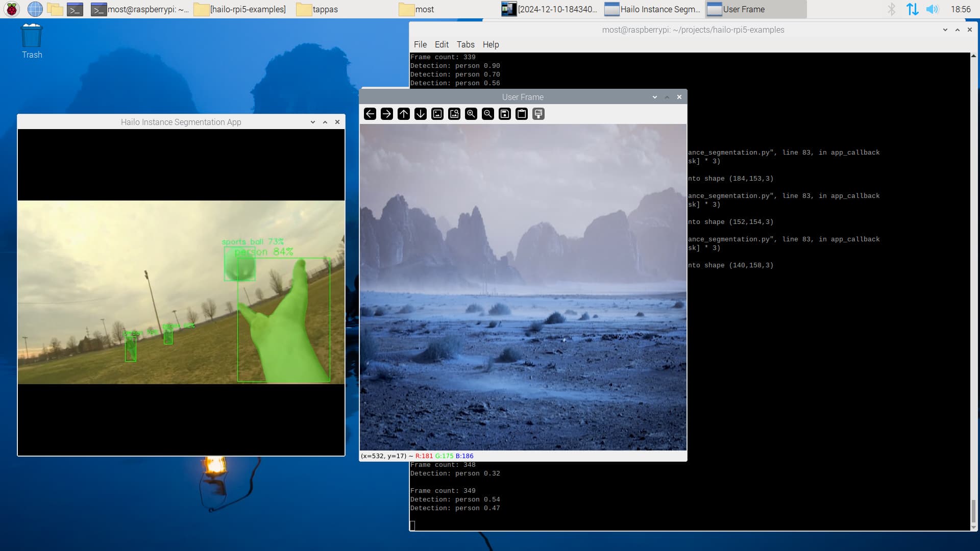The width and height of the screenshot is (980, 551).
Task: Reset image to original size icon
Action: pyautogui.click(x=437, y=114)
